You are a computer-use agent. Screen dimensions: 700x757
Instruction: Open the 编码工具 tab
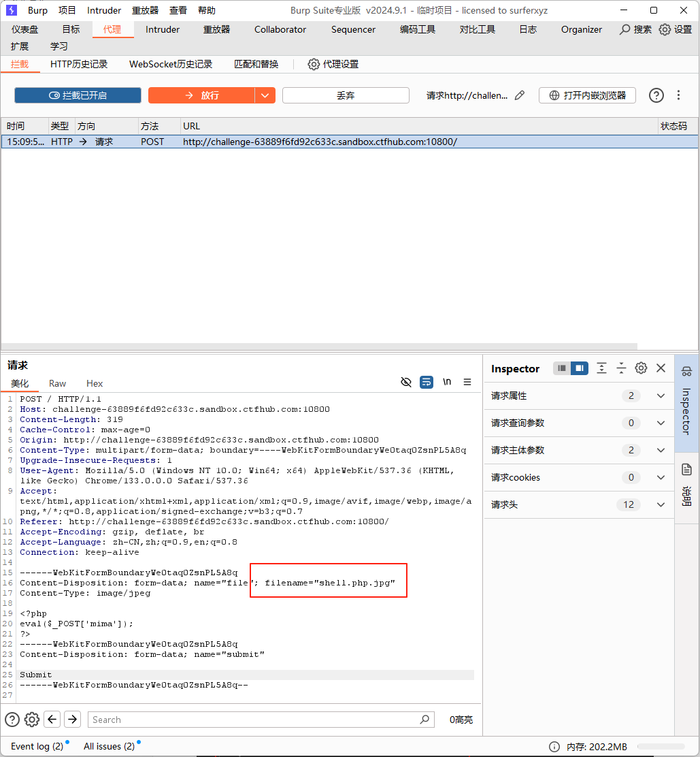click(x=417, y=29)
